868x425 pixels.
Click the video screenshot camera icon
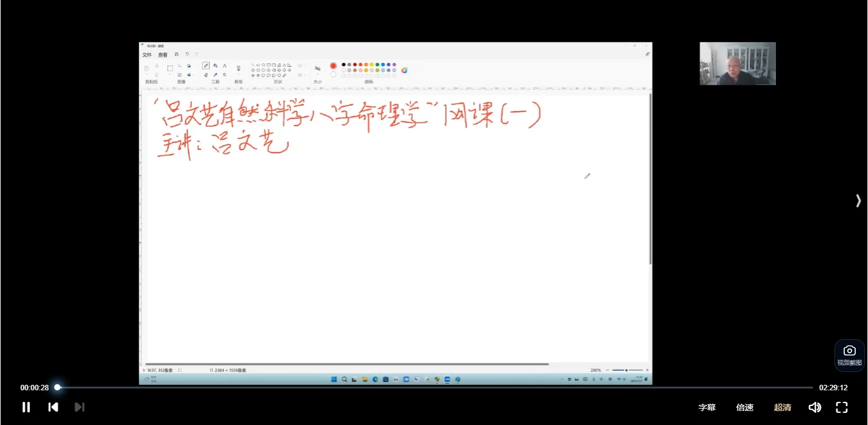coord(849,351)
